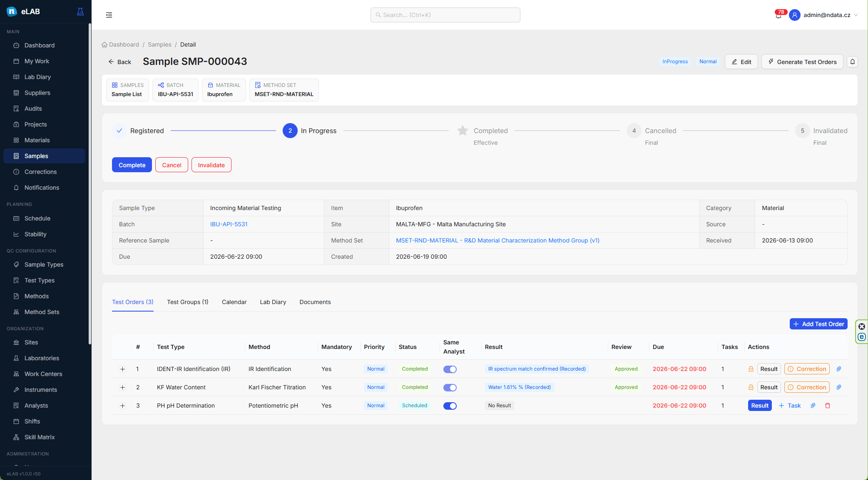Click the admin user avatar icon
This screenshot has height=480, width=868.
coord(794,15)
